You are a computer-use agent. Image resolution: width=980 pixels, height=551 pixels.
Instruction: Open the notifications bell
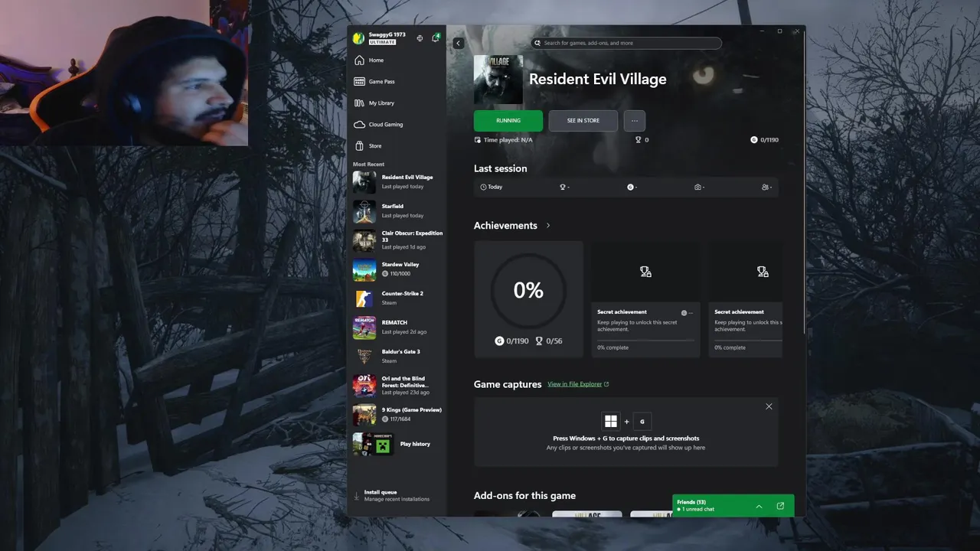(x=435, y=38)
